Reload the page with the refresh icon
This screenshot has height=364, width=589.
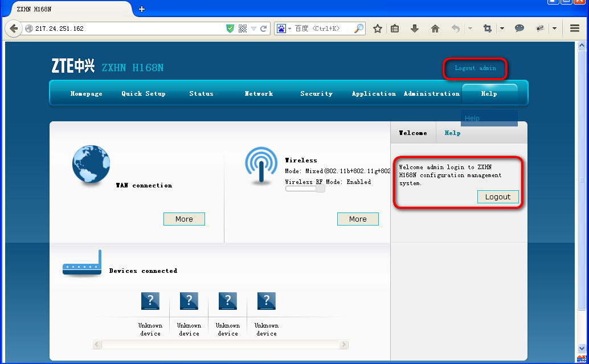[x=264, y=28]
